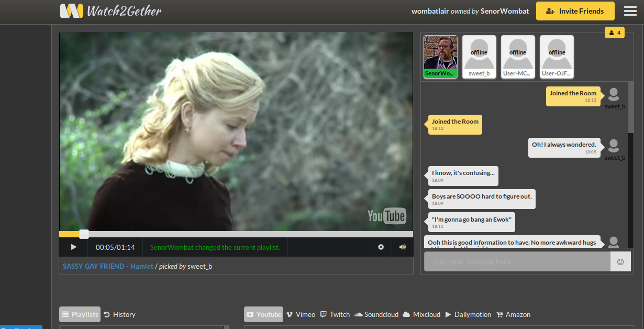Click the Invite Friends button
The height and width of the screenshot is (329, 644).
576,11
